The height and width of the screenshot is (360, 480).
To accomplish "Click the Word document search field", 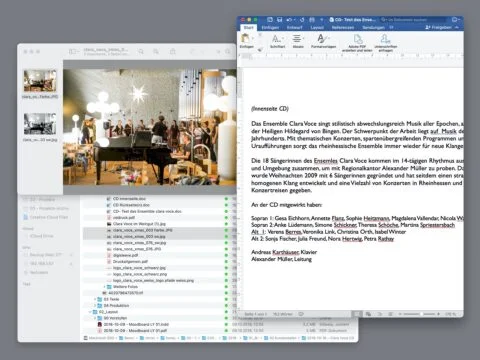I will pyautogui.click(x=412, y=20).
